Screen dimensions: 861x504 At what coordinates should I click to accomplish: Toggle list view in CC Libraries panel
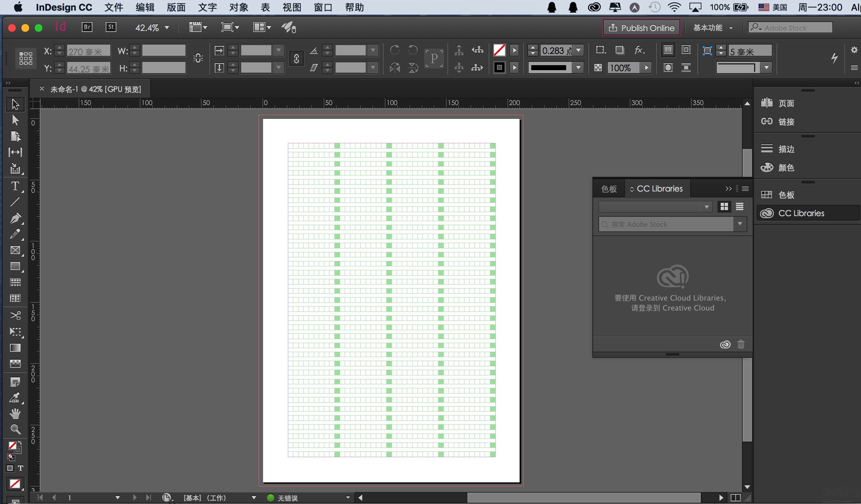[x=739, y=206]
